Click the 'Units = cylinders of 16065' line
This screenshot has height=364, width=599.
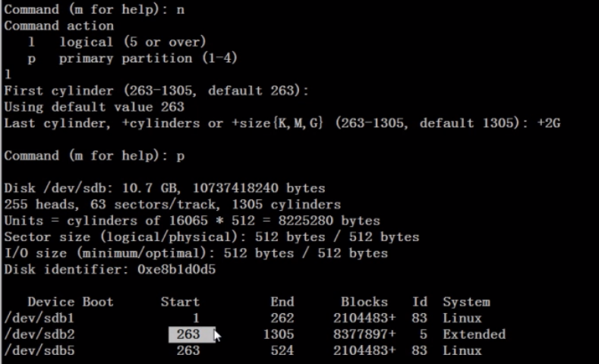[192, 221]
